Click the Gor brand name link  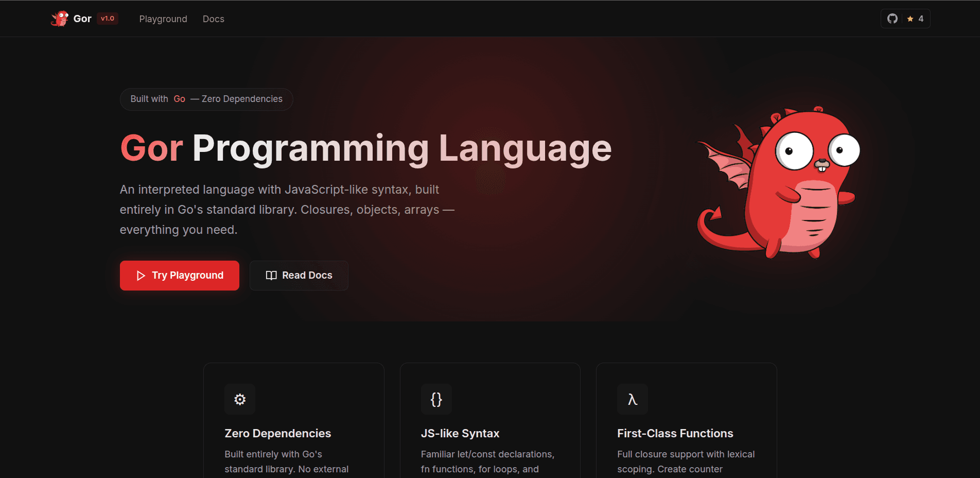82,19
